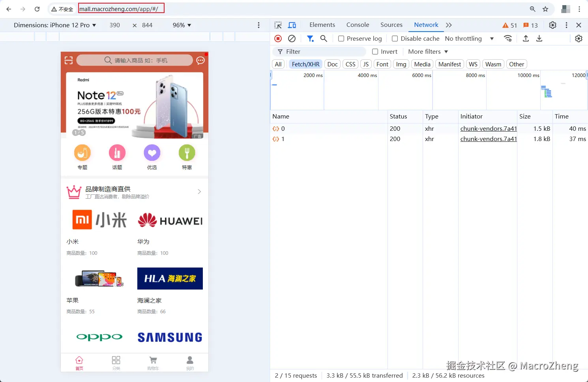This screenshot has width=588, height=382.
Task: Open initiator link for request 0
Action: 489,128
